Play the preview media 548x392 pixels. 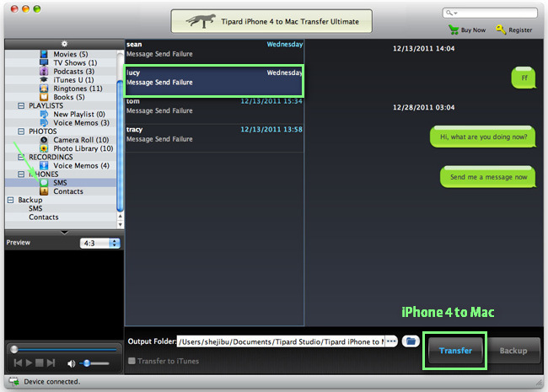(x=29, y=363)
